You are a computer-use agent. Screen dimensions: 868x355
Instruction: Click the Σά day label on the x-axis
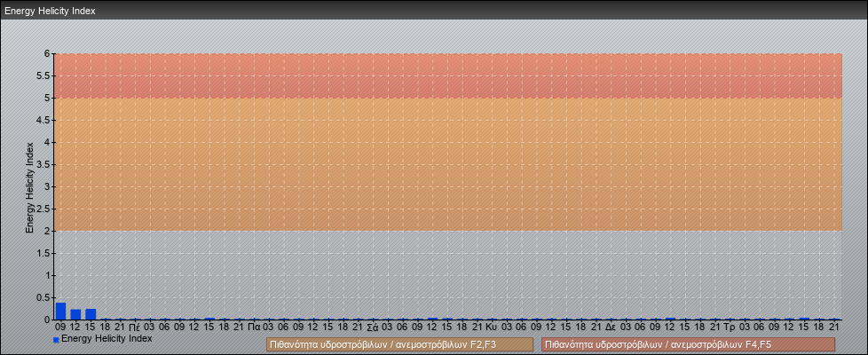373,327
